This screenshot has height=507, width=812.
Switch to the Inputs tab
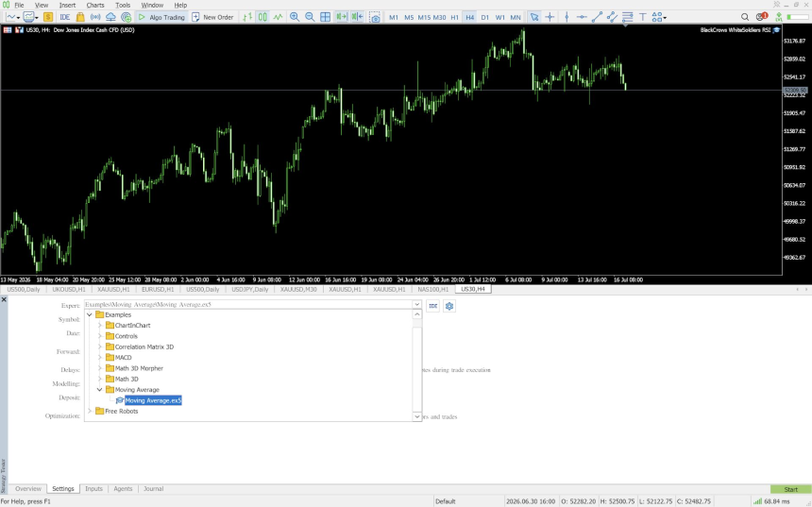point(93,488)
